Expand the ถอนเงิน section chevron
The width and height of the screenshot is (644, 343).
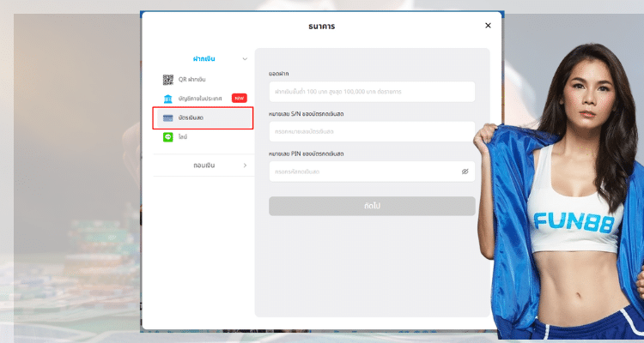pyautogui.click(x=245, y=165)
